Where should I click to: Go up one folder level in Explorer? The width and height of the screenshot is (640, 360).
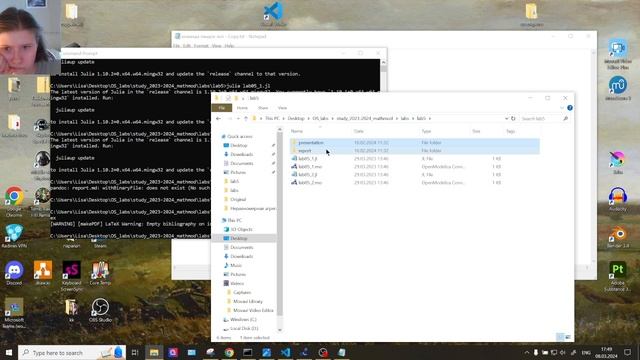point(246,118)
